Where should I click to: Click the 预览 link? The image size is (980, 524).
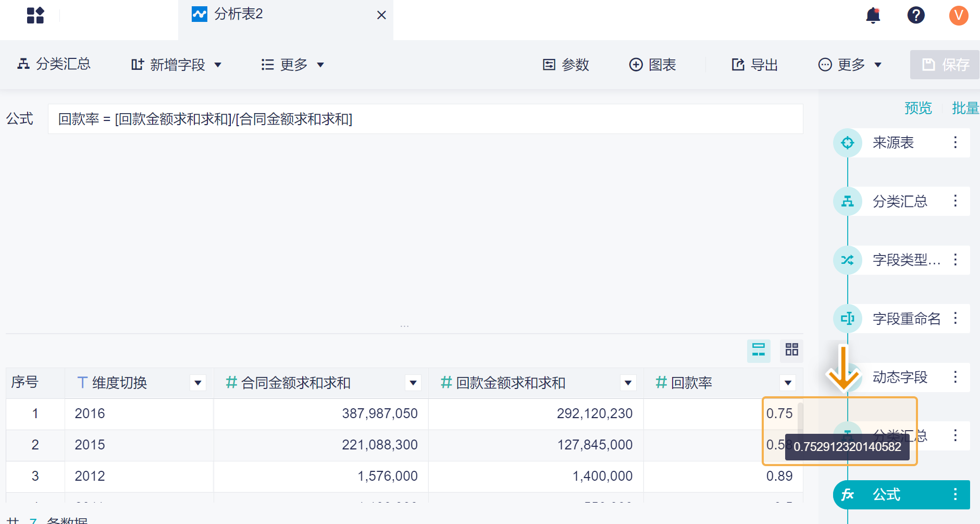[918, 108]
